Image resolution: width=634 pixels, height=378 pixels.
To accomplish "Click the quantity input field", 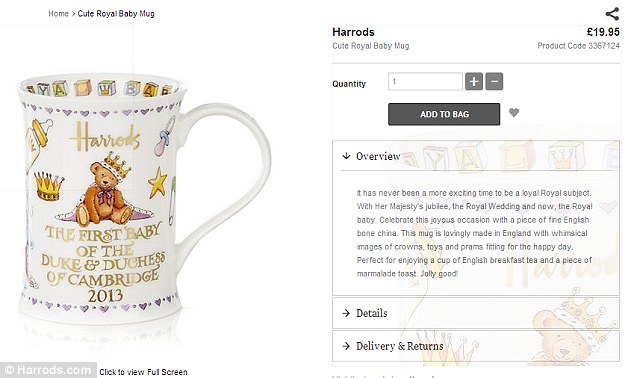I will 425,82.
